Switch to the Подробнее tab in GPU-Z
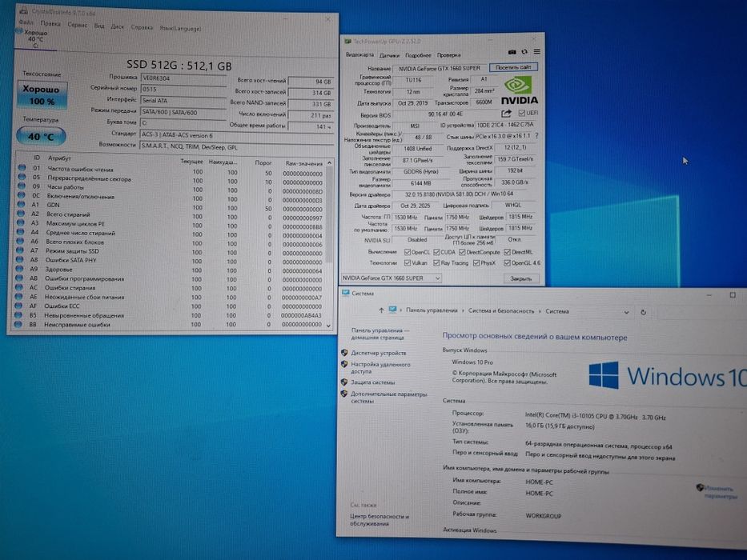Image resolution: width=747 pixels, height=560 pixels. (418, 55)
